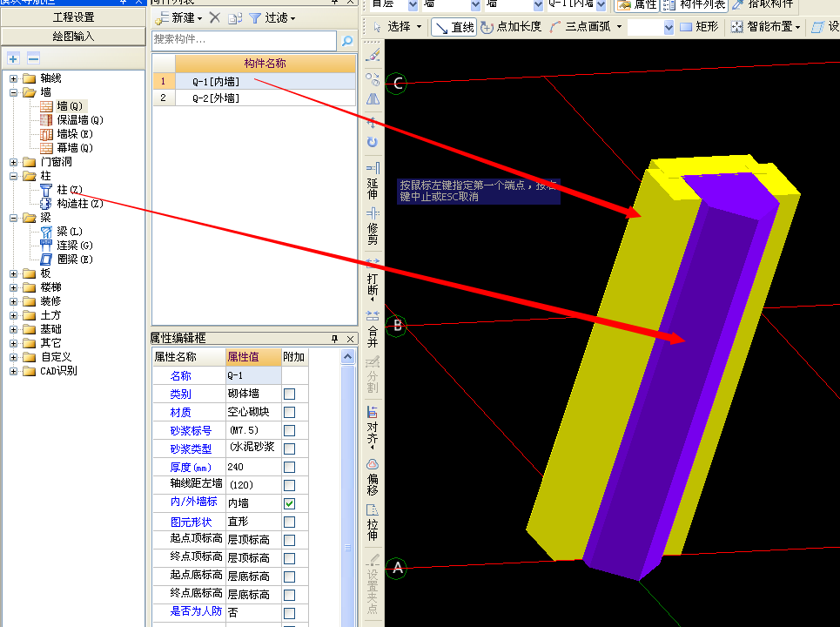Collapse the 梁 tree node
Image resolution: width=840 pixels, height=627 pixels.
(x=13, y=218)
